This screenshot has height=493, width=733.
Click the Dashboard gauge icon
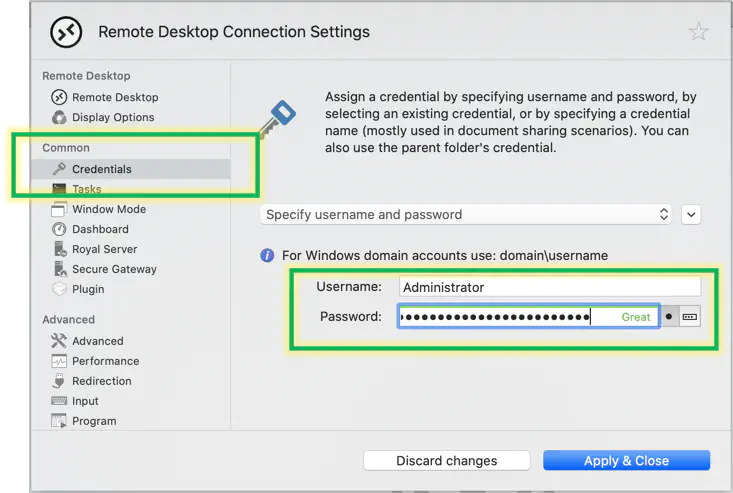(x=59, y=229)
